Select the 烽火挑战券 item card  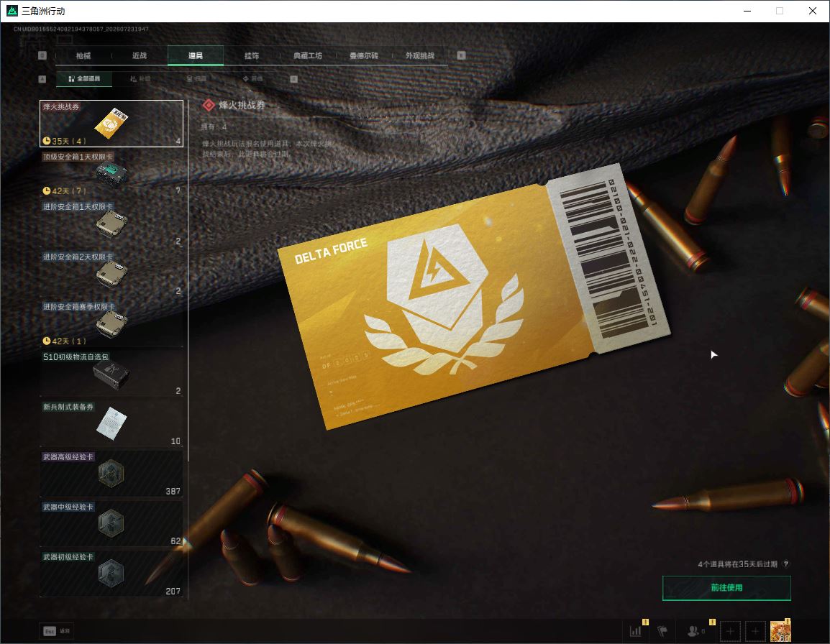point(111,124)
